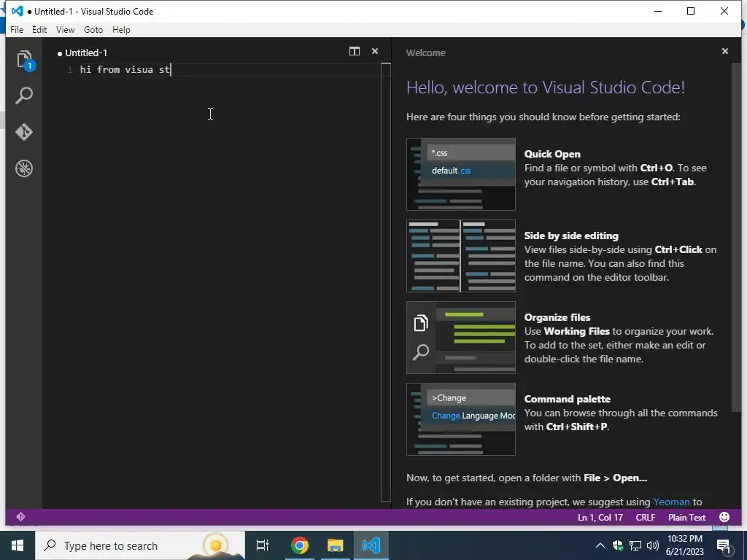
Task: Open the Git view in the activity bar
Action: click(x=24, y=132)
